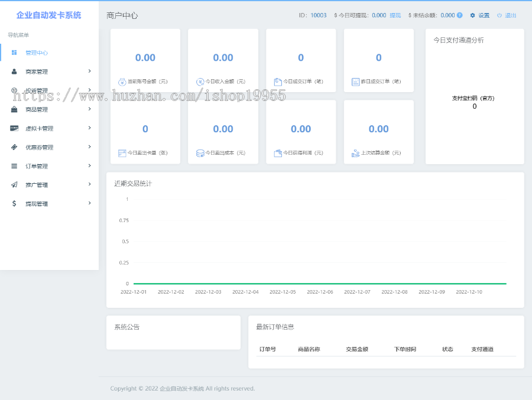Click the 商品管理 shopping bag icon

pos(14,109)
